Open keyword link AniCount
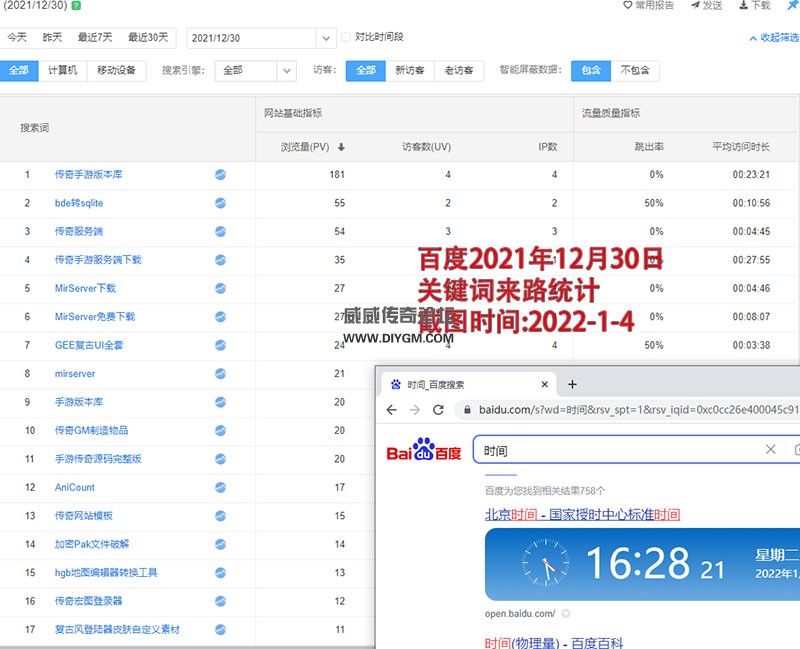The width and height of the screenshot is (800, 649). (x=74, y=487)
